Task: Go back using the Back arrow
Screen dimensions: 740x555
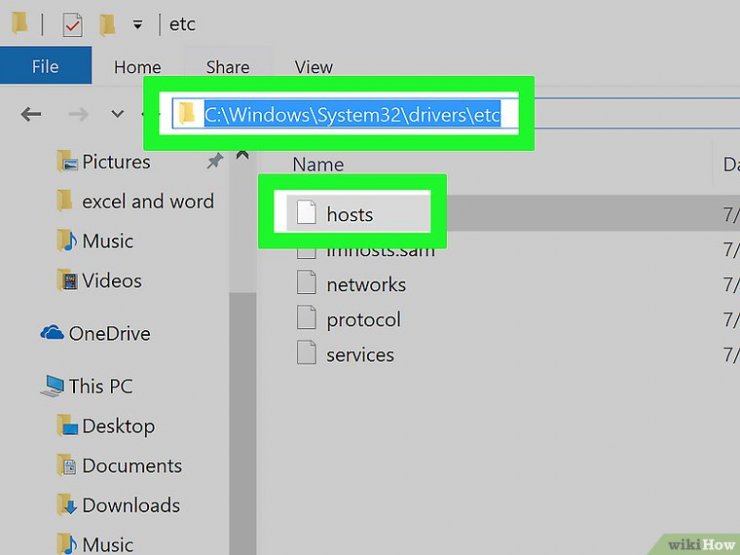Action: 31,114
